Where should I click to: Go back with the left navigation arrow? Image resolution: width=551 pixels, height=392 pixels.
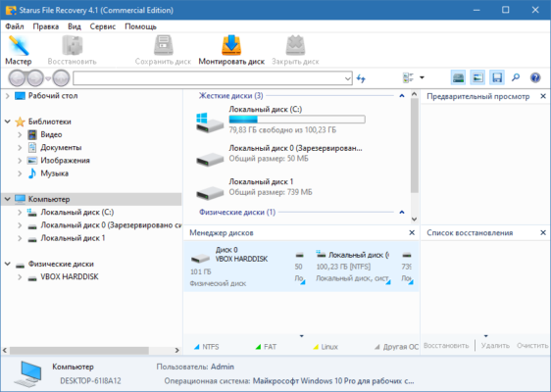(x=17, y=78)
